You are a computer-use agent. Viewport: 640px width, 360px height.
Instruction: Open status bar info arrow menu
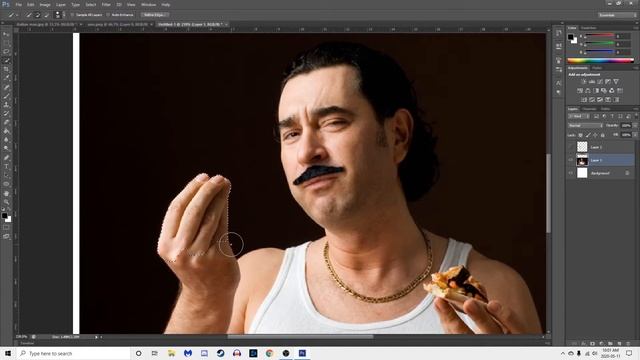tap(96, 337)
